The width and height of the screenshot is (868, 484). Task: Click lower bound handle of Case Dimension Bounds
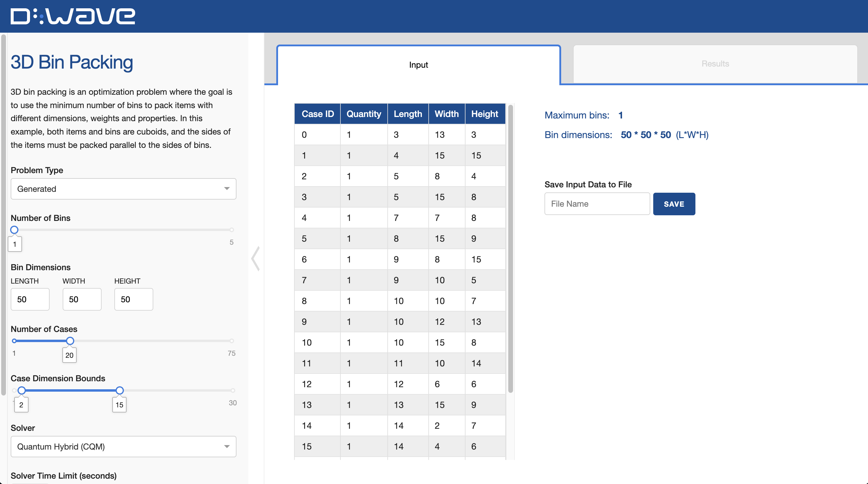click(x=22, y=390)
